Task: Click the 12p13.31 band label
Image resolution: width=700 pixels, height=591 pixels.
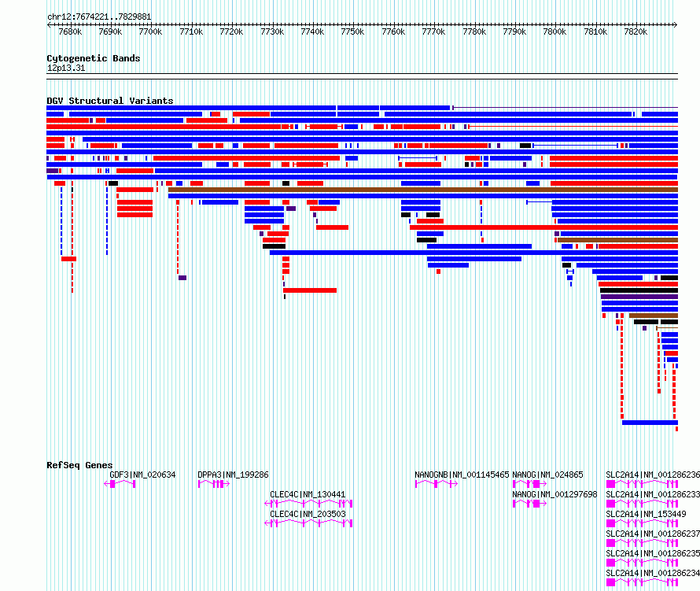Action: click(x=66, y=68)
